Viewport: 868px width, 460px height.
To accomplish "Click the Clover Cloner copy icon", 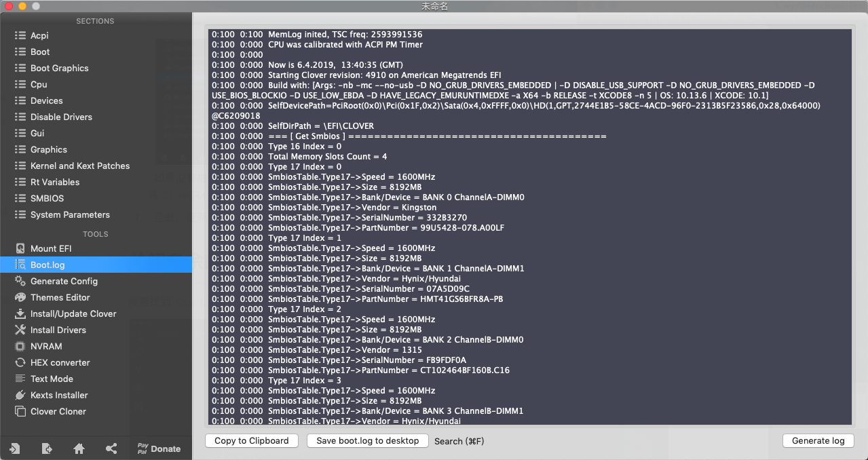I will (x=20, y=411).
